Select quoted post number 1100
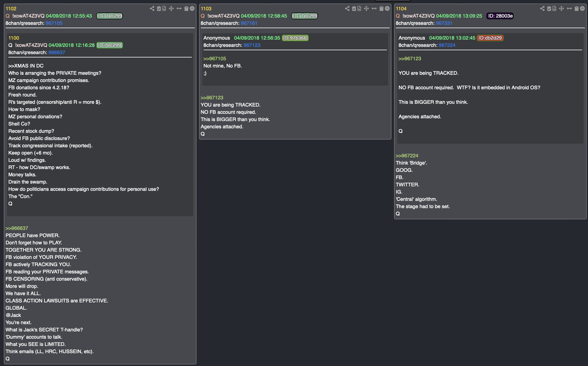 pos(14,38)
